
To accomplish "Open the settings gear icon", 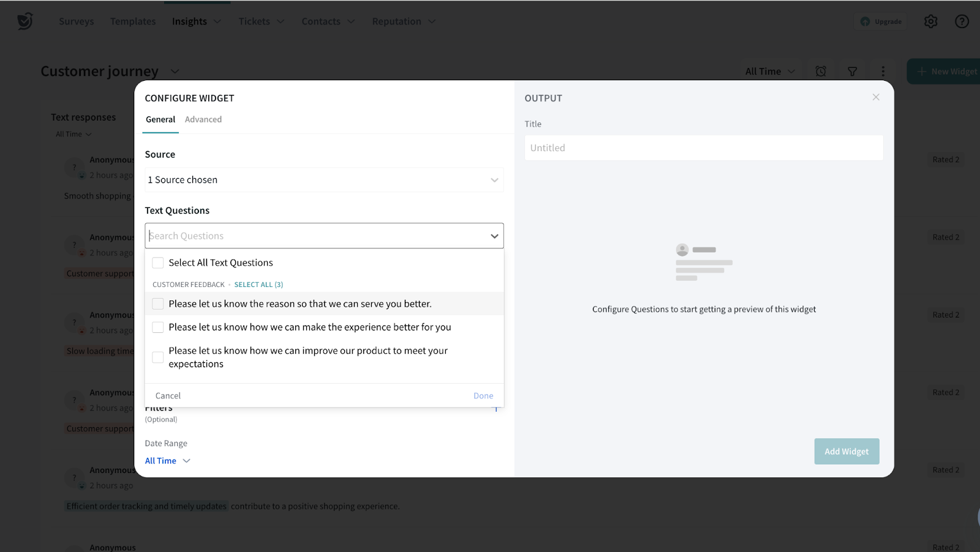I will click(x=930, y=21).
